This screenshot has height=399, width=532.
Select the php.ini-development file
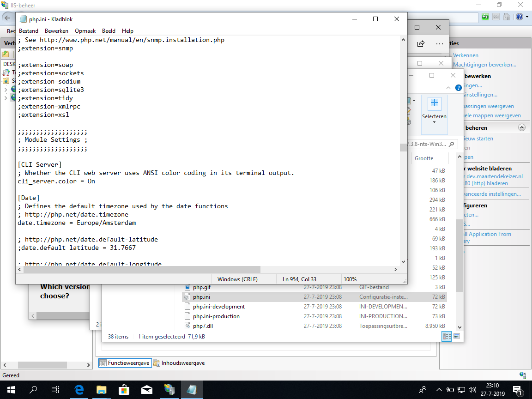coord(219,307)
